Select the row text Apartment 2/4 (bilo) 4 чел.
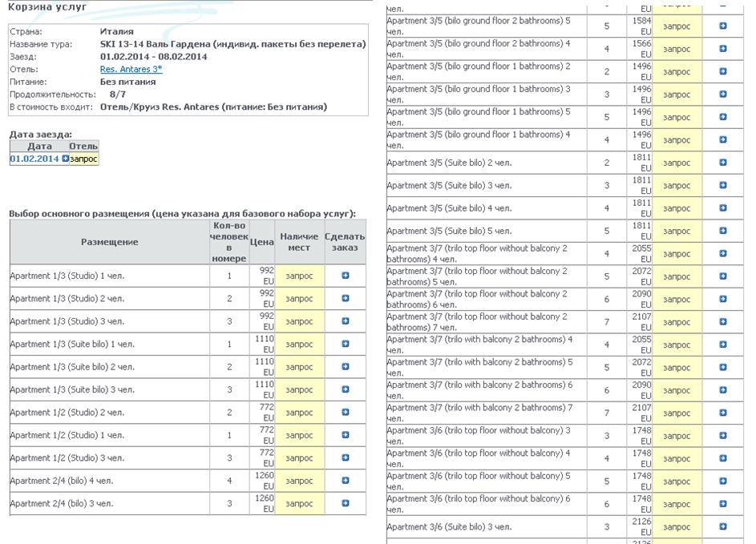756x544 pixels. point(62,481)
